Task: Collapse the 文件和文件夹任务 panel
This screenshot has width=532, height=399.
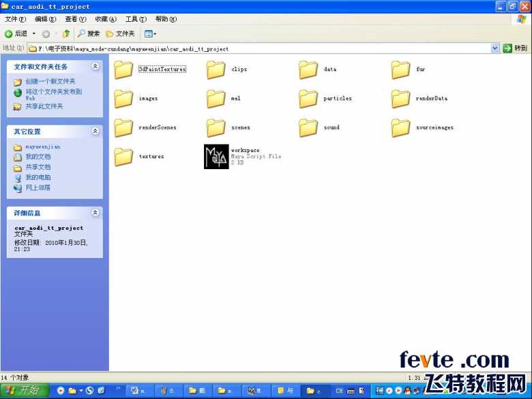Action: click(95, 66)
